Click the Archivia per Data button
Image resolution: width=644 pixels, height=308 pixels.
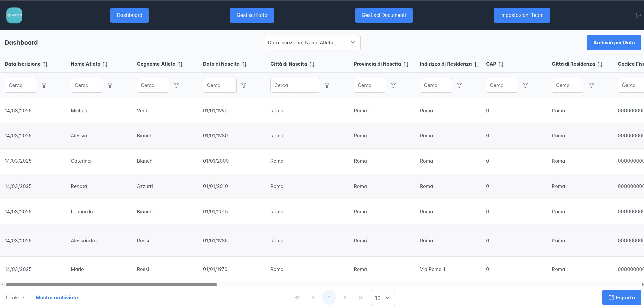614,42
